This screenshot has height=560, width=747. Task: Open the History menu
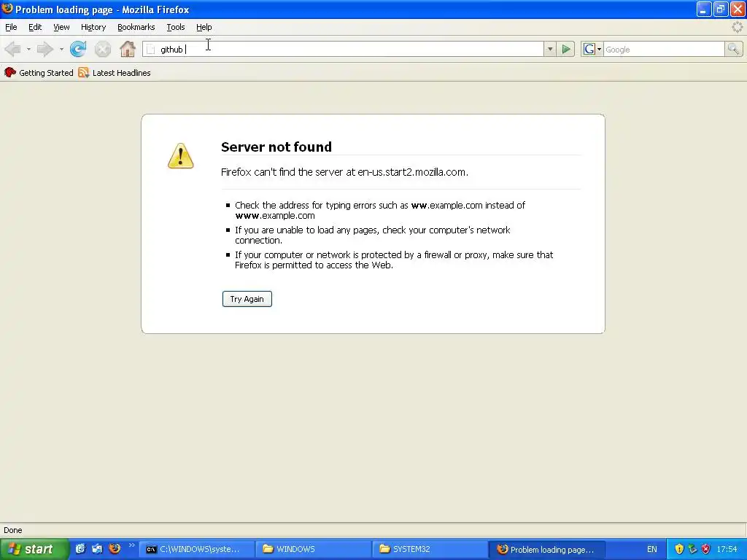pyautogui.click(x=93, y=27)
